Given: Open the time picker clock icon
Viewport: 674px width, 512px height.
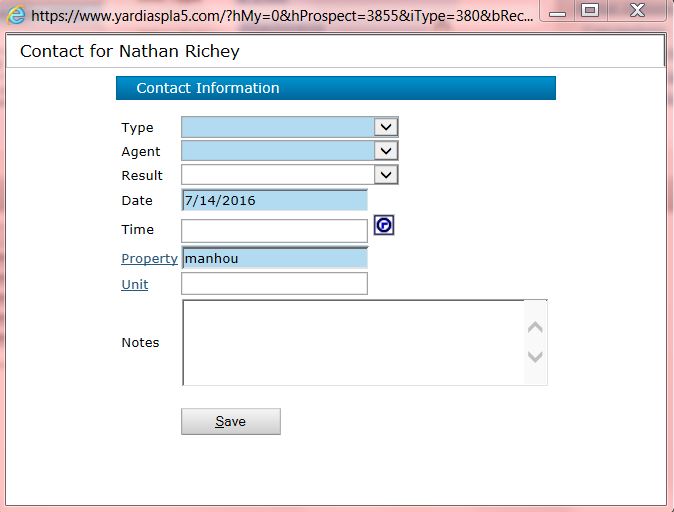Looking at the screenshot, I should coord(384,225).
